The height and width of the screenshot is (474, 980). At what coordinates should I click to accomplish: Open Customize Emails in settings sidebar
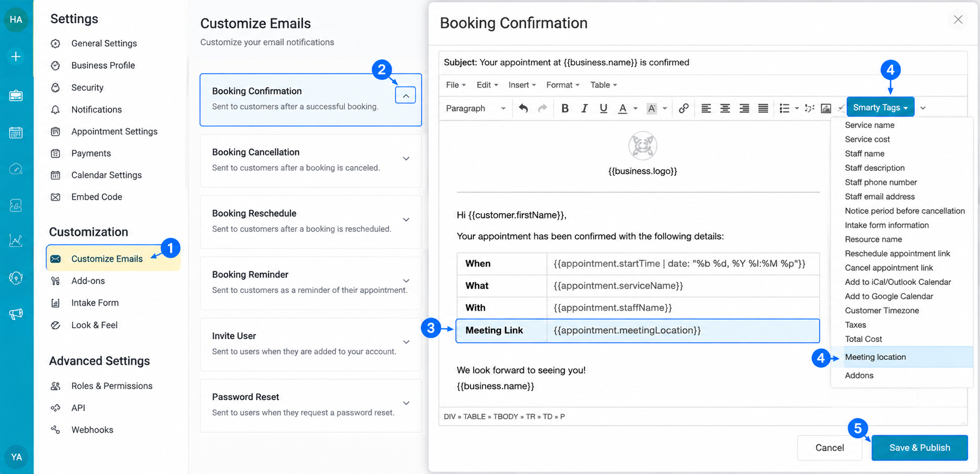(113, 259)
